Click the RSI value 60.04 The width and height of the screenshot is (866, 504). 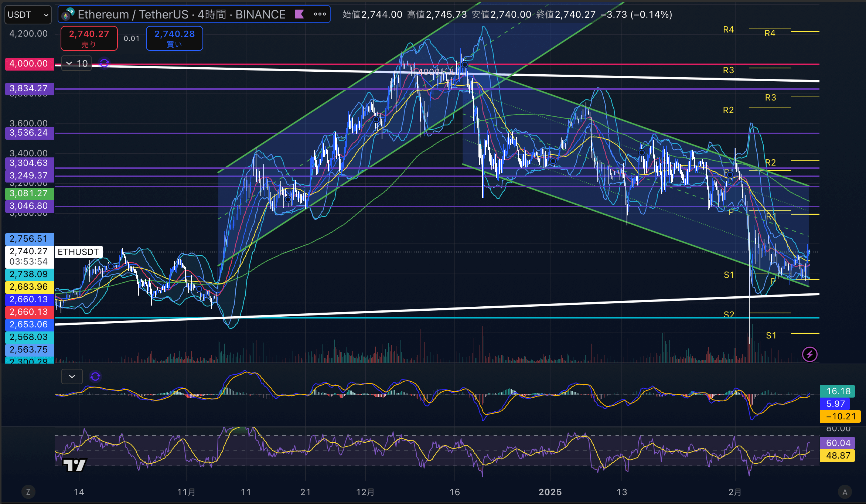(838, 443)
